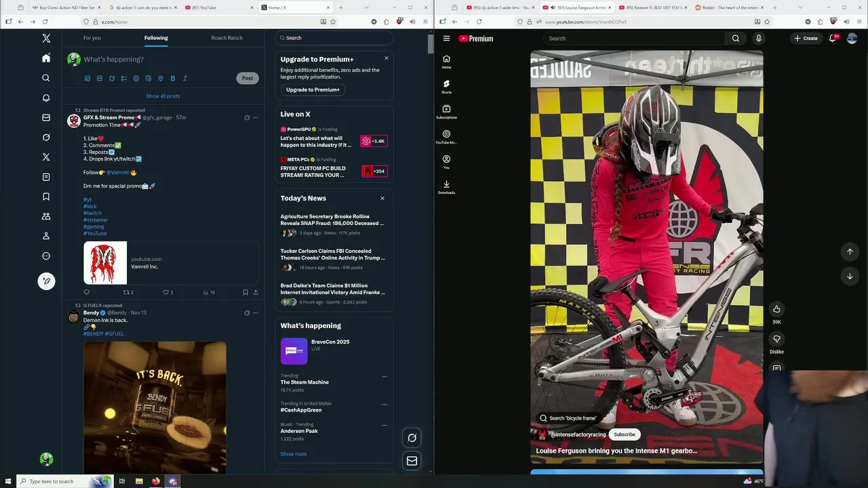The image size is (868, 488).
Task: Share the GFX & Stream Promo post
Action: point(256,292)
